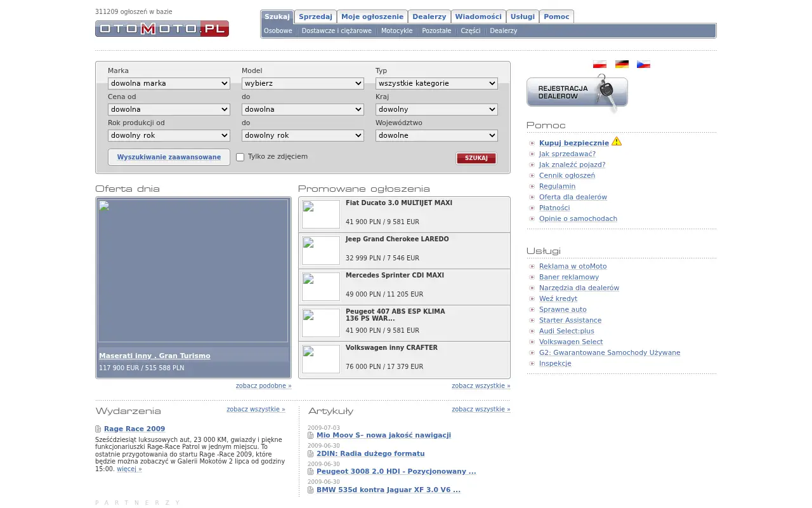Viewport: 812px width, 508px height.
Task: Open the Weź kredyt service link
Action: click(x=558, y=298)
